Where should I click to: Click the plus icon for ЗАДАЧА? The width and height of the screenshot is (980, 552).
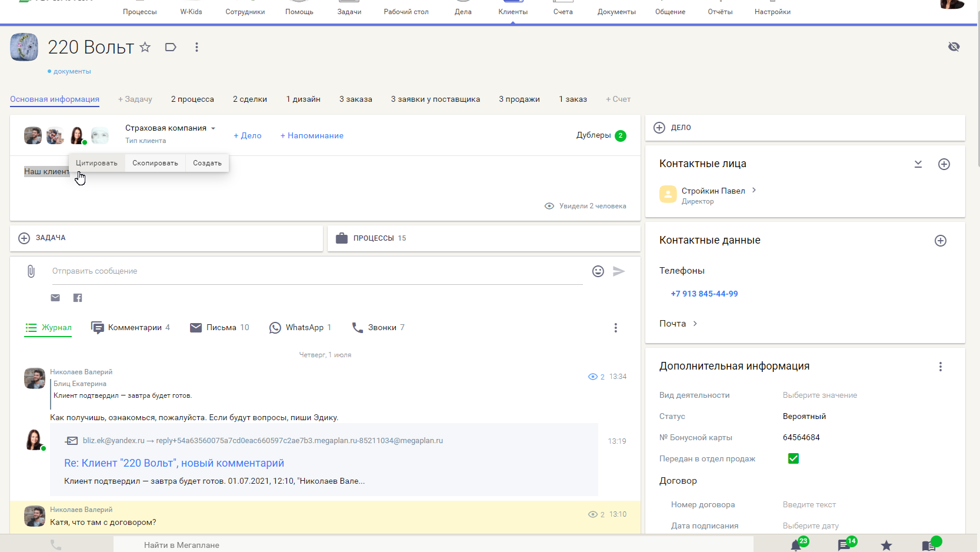[x=24, y=238]
